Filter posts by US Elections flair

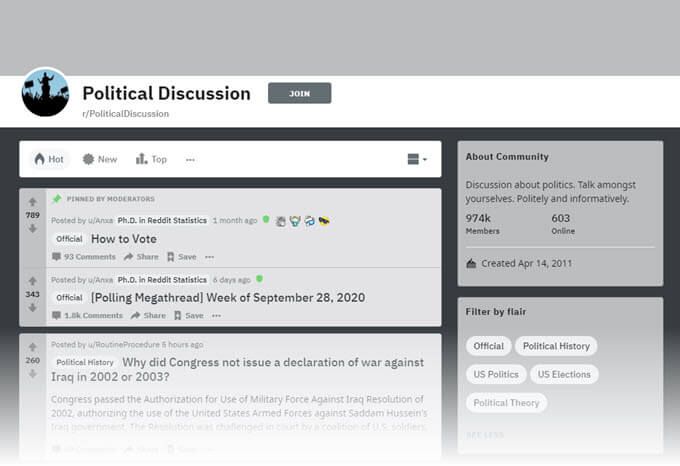(x=564, y=374)
